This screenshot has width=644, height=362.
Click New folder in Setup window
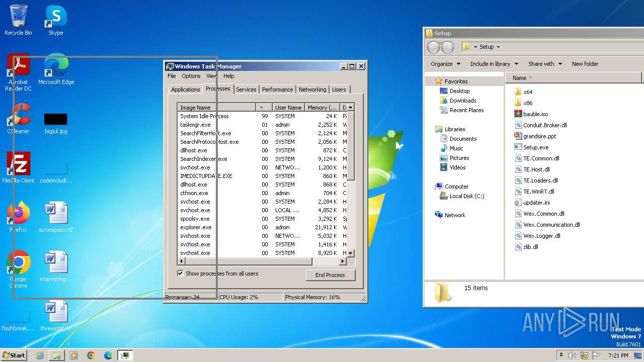(x=585, y=64)
